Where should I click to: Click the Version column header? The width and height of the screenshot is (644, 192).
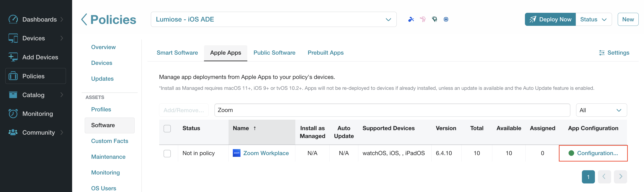tap(446, 128)
